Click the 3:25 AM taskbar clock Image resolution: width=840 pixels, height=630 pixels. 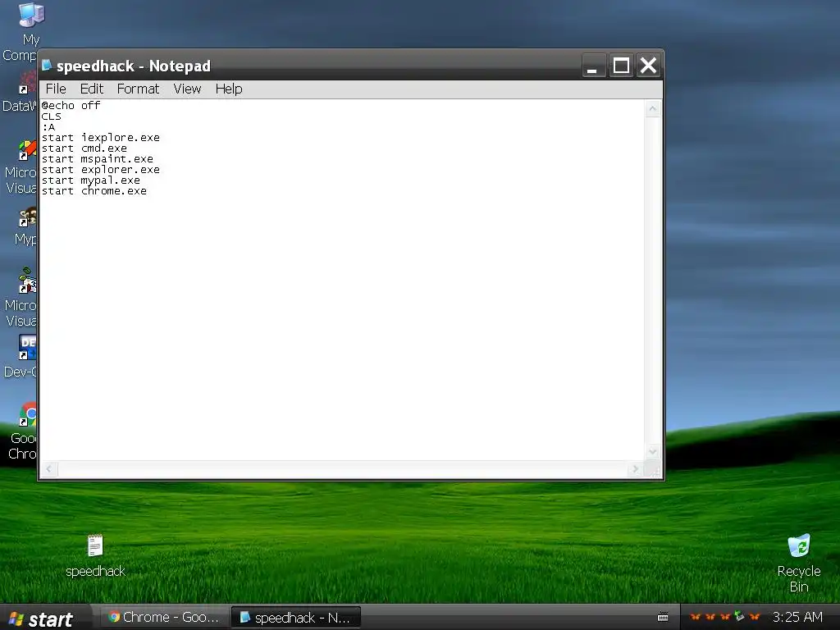(797, 617)
